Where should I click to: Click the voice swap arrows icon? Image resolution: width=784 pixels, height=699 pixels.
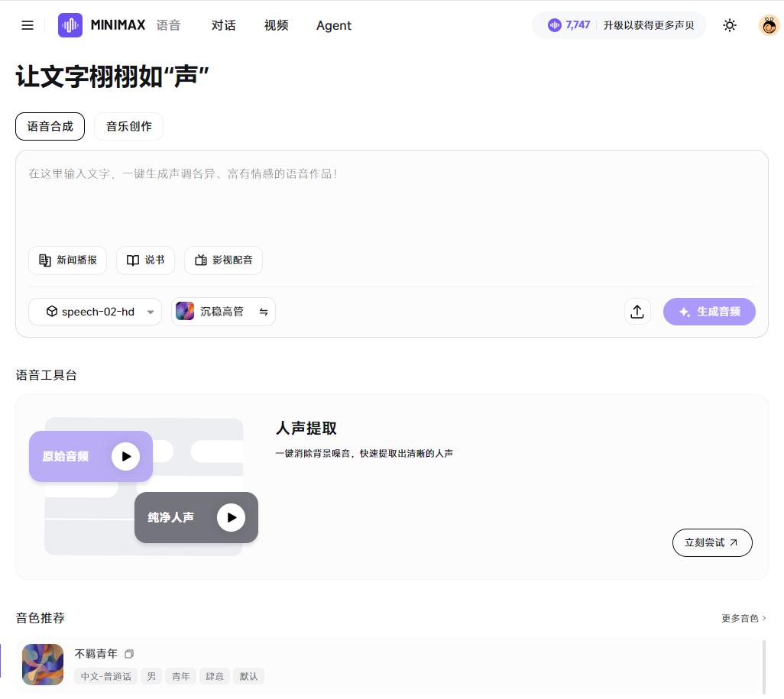click(264, 312)
